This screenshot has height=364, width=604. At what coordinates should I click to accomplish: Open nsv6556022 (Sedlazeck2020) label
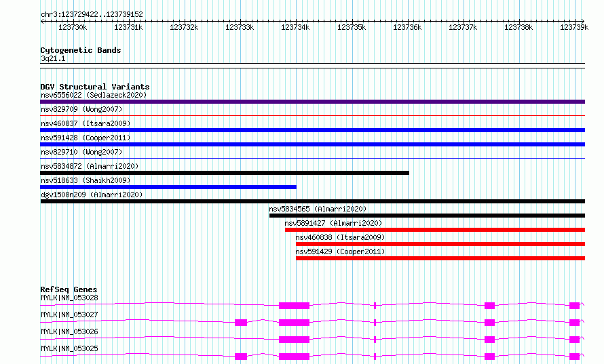tap(94, 95)
